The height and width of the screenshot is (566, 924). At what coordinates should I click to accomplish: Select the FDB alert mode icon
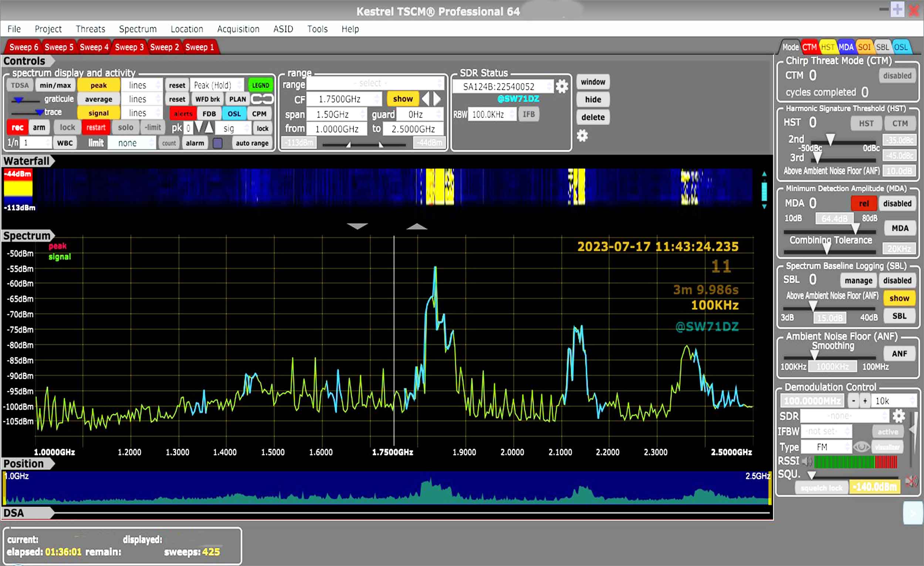coord(209,113)
